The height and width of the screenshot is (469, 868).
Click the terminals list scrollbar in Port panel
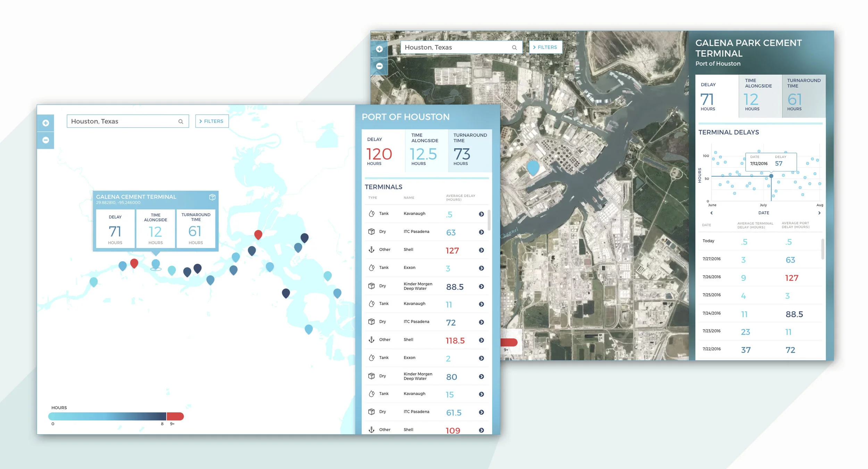click(489, 220)
